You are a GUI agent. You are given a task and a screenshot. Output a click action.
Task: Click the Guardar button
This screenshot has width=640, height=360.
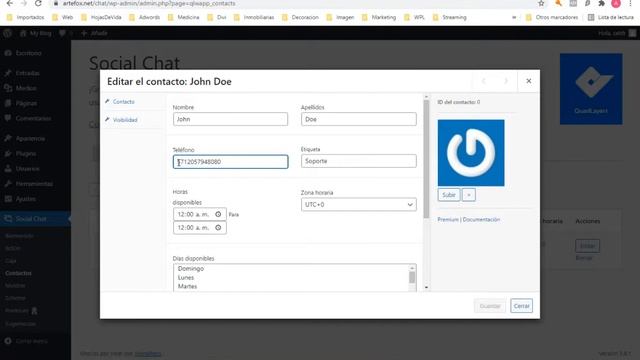pos(490,306)
